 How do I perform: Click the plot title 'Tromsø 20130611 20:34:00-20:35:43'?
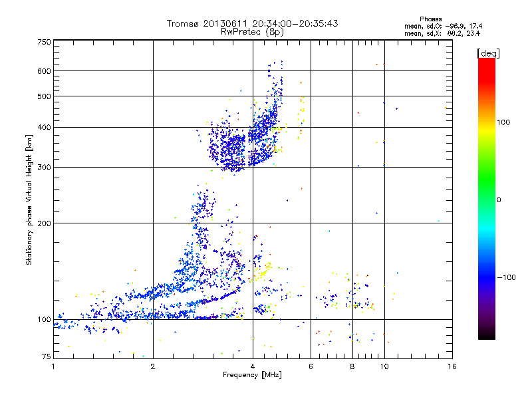click(x=253, y=23)
